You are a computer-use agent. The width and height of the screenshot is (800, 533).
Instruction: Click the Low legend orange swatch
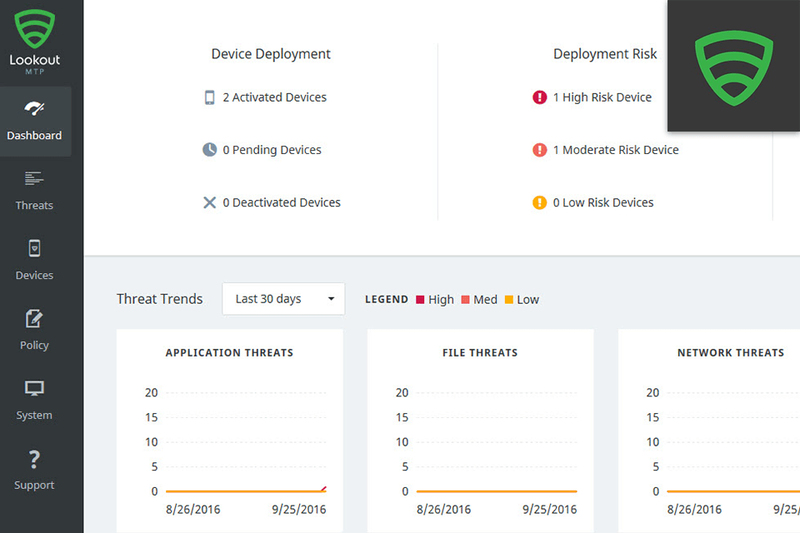point(509,300)
